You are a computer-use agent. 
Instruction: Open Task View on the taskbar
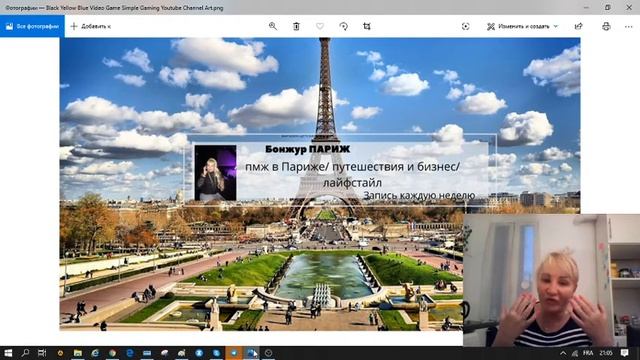(x=42, y=353)
